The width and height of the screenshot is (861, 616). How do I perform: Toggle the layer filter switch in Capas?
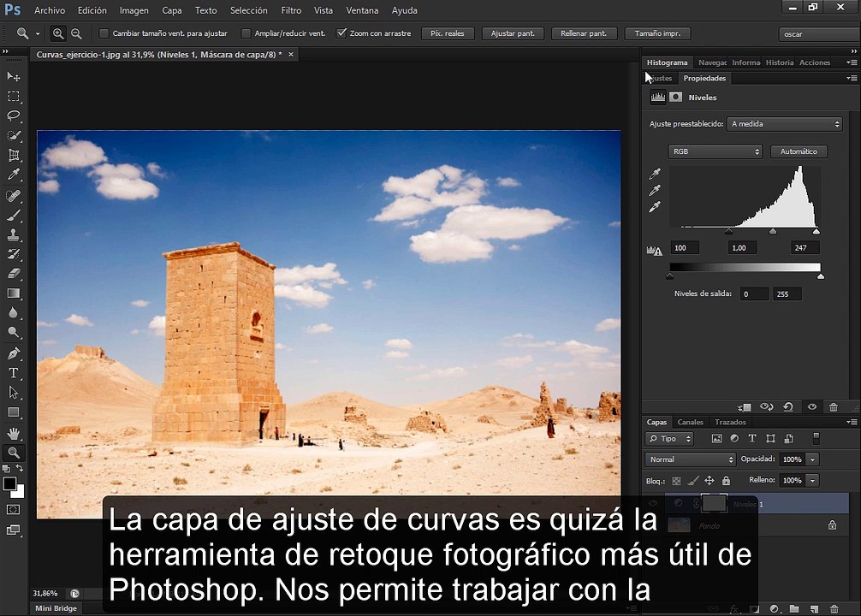(816, 438)
